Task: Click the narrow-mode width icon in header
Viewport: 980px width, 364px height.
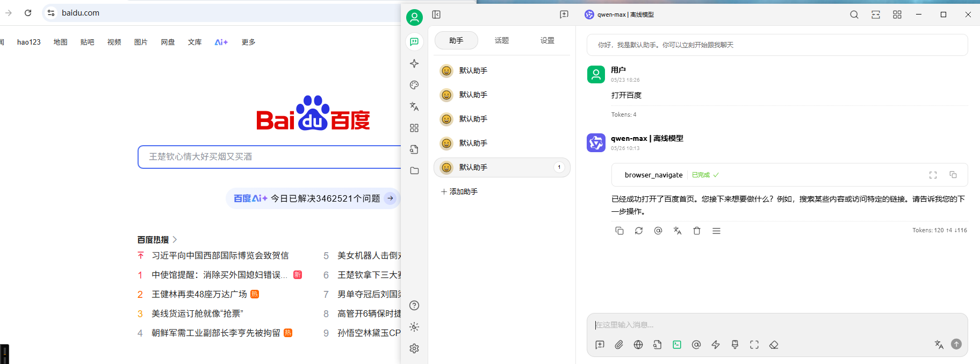Action: click(876, 15)
